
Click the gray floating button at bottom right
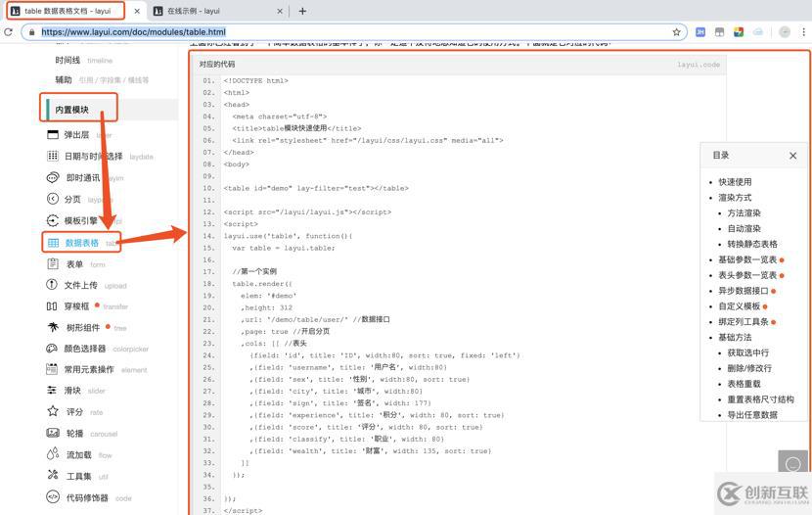(x=792, y=463)
